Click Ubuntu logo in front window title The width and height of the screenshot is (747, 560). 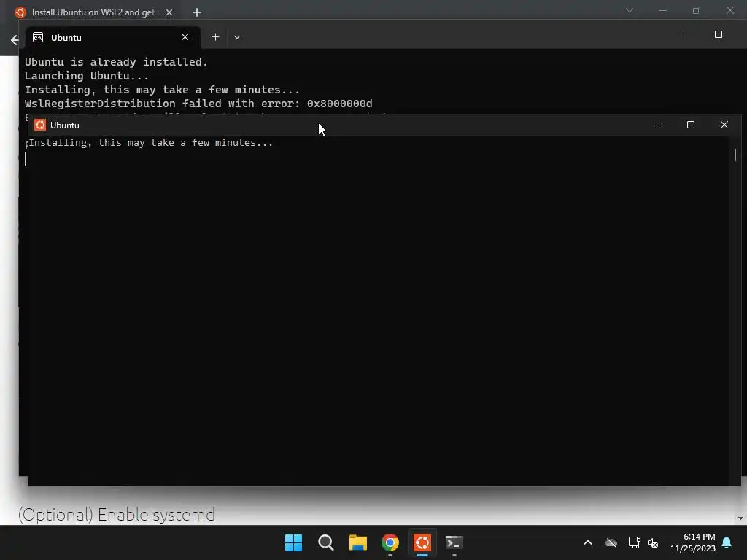click(40, 125)
